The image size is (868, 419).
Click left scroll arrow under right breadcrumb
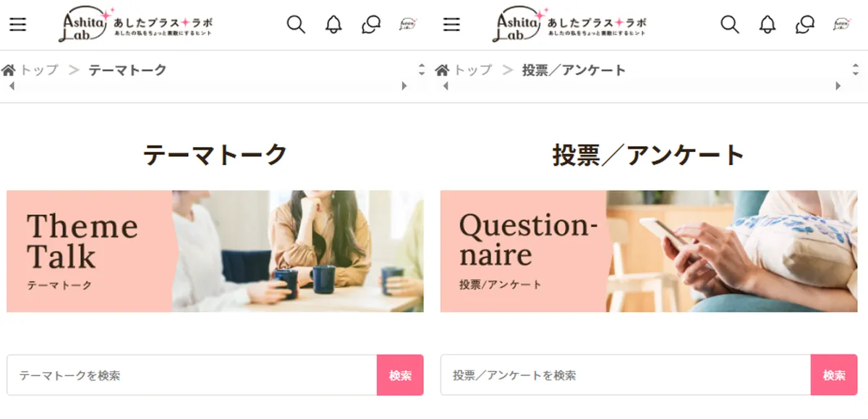[x=445, y=86]
